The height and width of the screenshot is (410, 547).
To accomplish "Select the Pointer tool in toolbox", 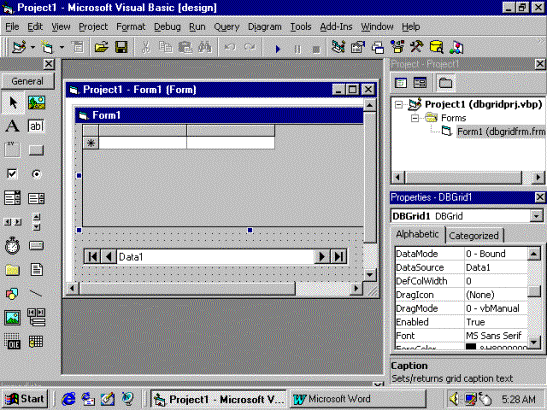I will 13,103.
